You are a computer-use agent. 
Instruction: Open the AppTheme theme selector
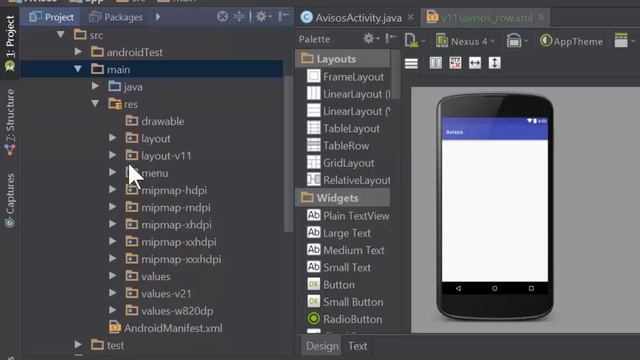571,41
